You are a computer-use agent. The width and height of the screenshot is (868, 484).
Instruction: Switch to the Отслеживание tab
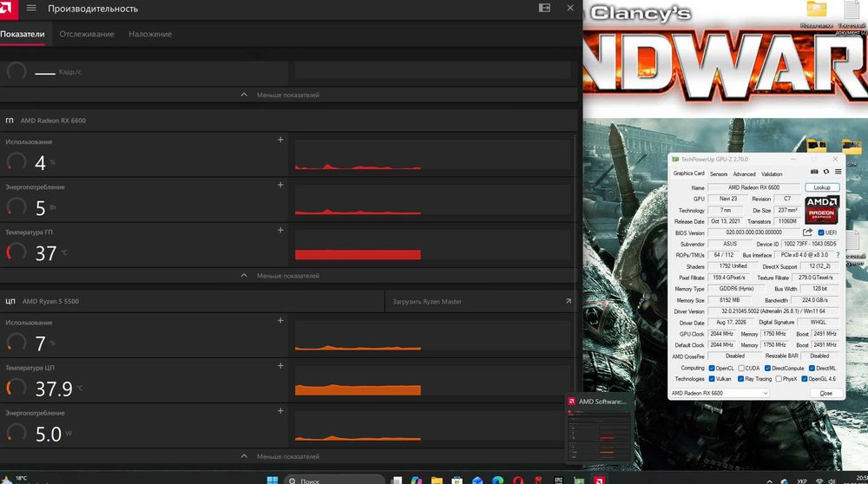(86, 34)
